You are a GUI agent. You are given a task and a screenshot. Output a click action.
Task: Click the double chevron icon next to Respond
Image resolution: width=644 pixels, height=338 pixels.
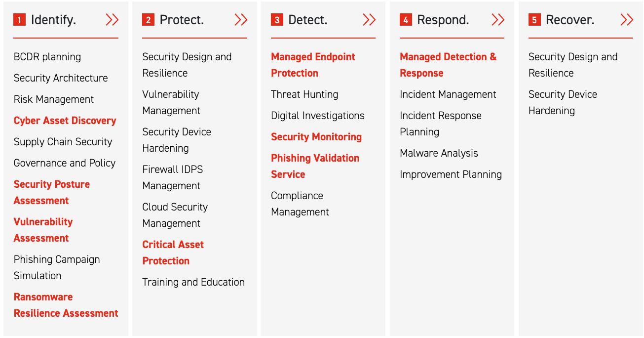498,20
